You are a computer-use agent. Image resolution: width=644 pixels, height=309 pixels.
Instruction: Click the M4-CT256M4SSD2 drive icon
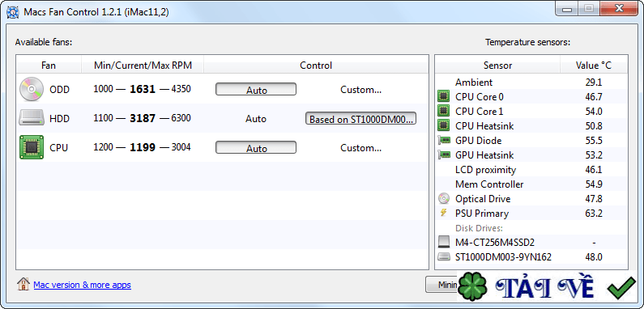[x=444, y=242]
